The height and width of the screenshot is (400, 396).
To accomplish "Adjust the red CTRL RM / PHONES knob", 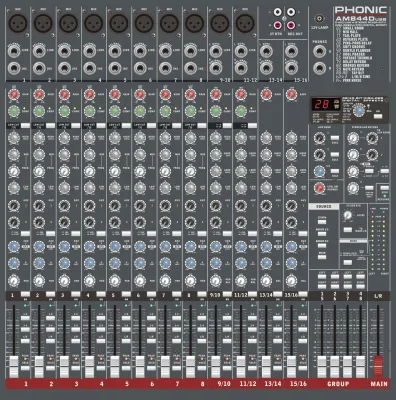I will [319, 188].
